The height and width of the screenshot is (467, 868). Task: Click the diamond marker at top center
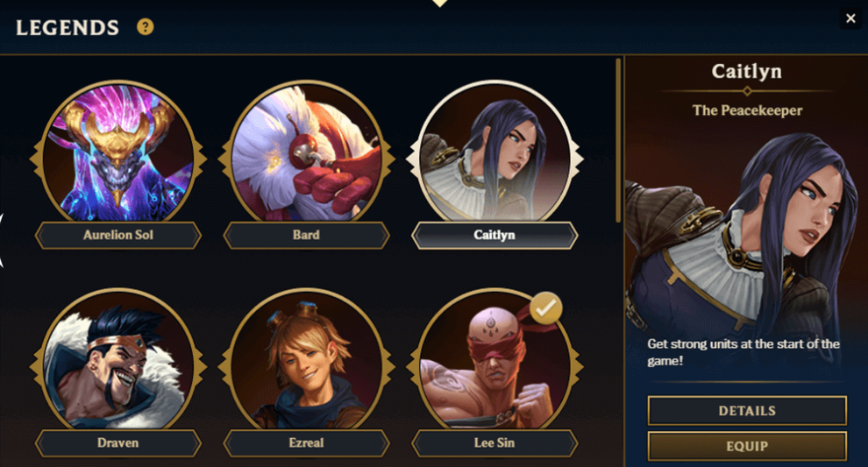439,3
